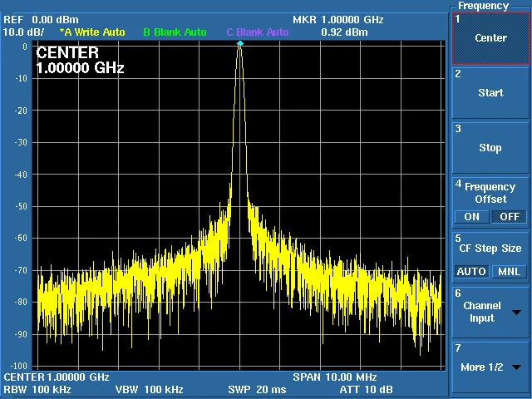Set CF Step Size to MNL

coord(510,272)
